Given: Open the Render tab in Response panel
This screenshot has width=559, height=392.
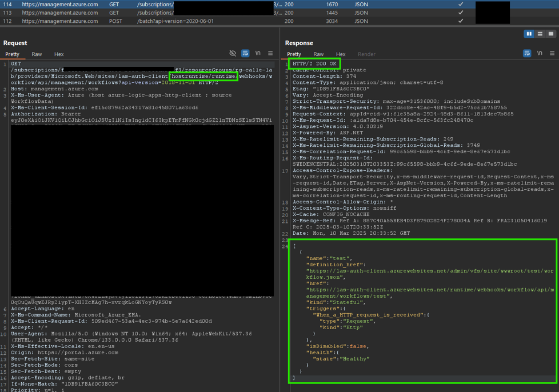Looking at the screenshot, I should [366, 54].
